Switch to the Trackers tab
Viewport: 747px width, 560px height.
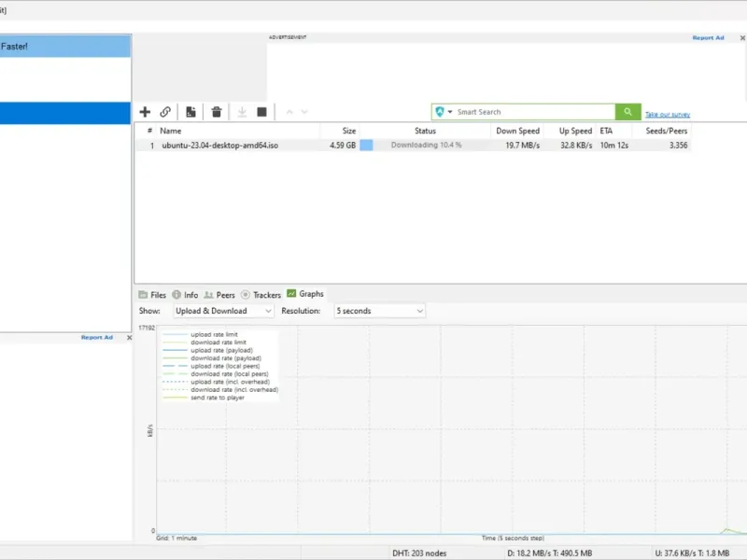[261, 295]
